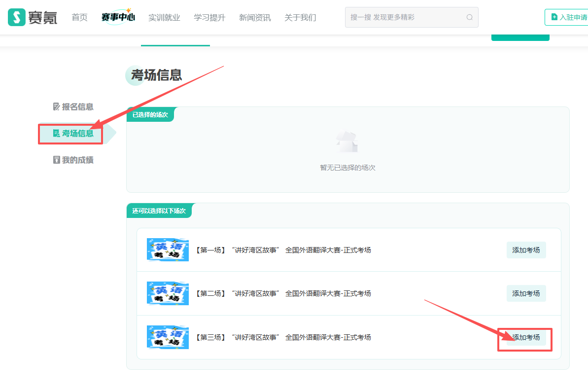The width and height of the screenshot is (588, 392).
Task: Open the 学习提升 navigation item
Action: 209,18
